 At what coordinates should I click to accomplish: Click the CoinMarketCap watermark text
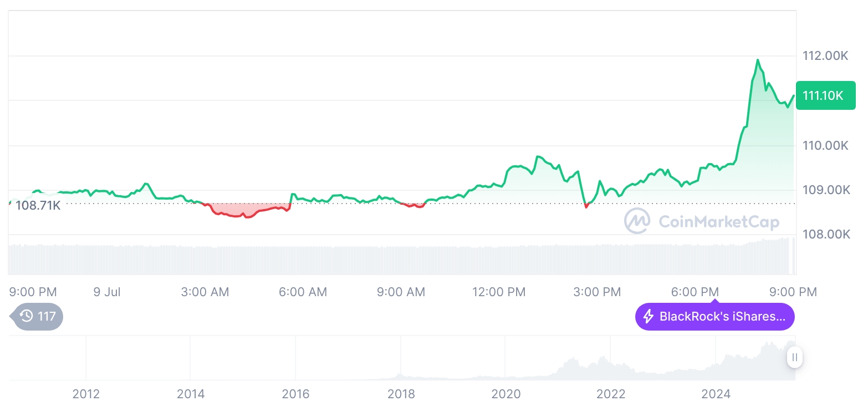point(718,222)
